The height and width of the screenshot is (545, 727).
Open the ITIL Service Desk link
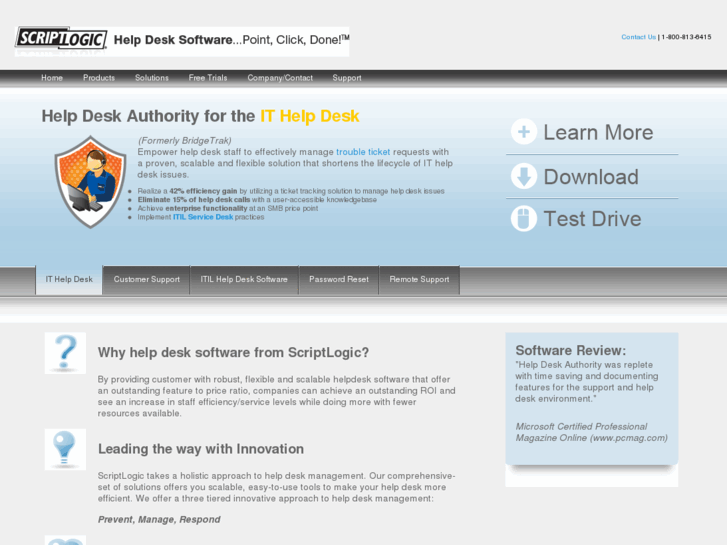[203, 217]
